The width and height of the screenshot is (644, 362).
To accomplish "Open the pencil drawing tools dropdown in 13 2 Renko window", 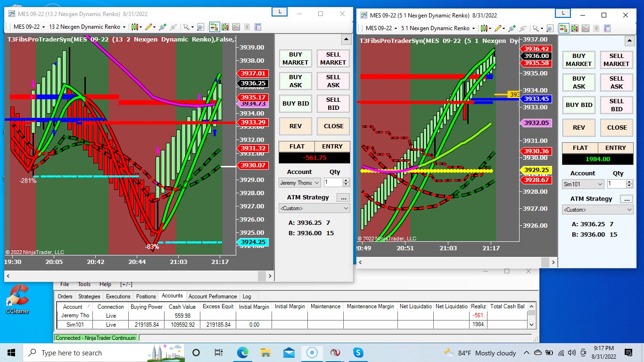I will pyautogui.click(x=154, y=27).
